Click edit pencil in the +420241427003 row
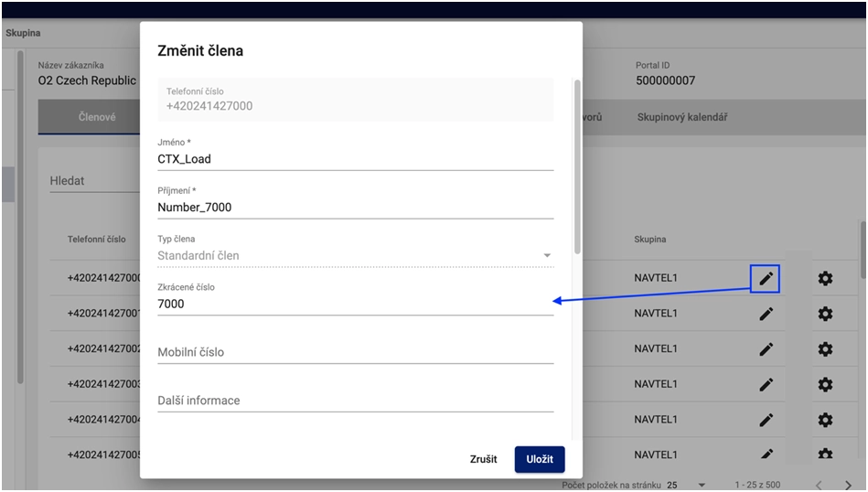The image size is (868, 492). [x=766, y=384]
